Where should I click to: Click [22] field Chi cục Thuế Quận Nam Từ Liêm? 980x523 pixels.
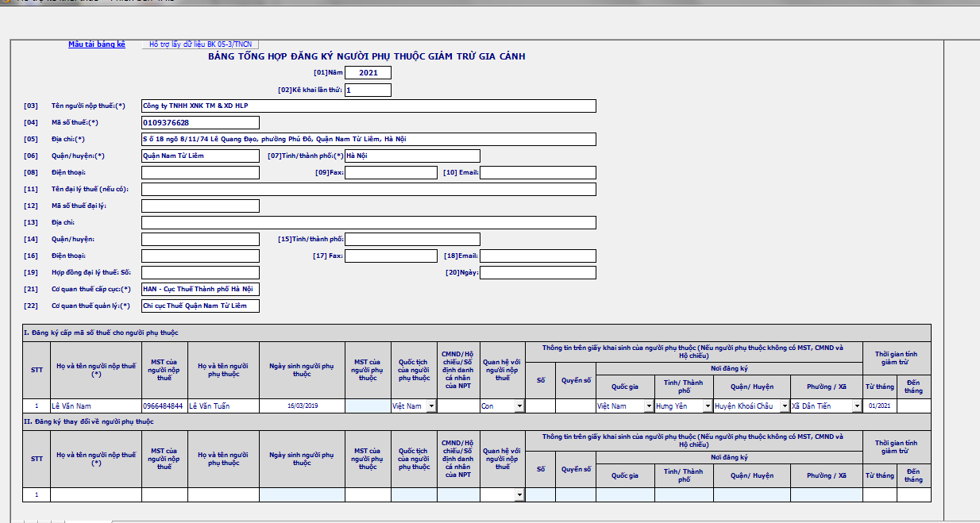[x=200, y=306]
